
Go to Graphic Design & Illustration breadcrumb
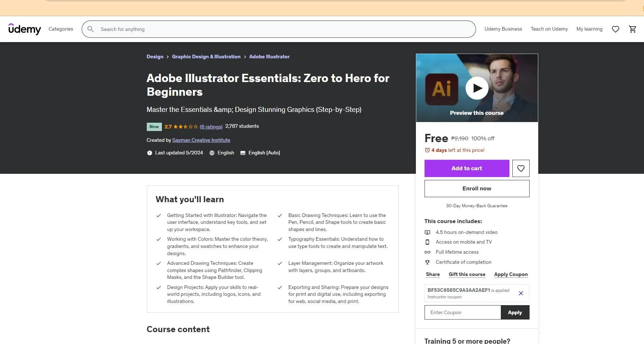(x=206, y=57)
